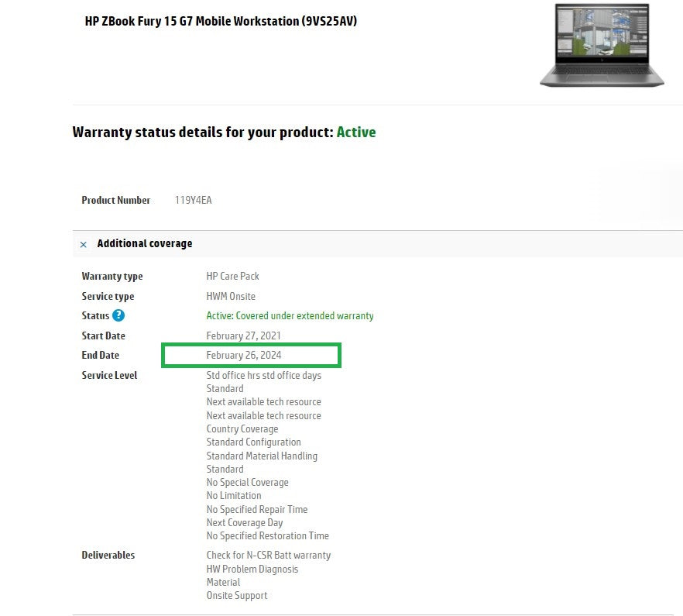This screenshot has height=616, width=683.
Task: Click the No Specified Repair Time line
Action: pyautogui.click(x=257, y=510)
